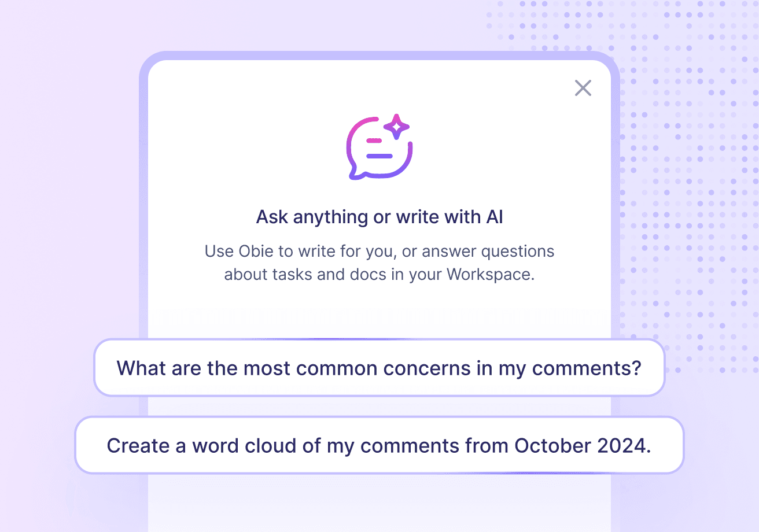Click the pink dash inside the chat bubble
The width and height of the screenshot is (759, 532).
click(x=375, y=141)
